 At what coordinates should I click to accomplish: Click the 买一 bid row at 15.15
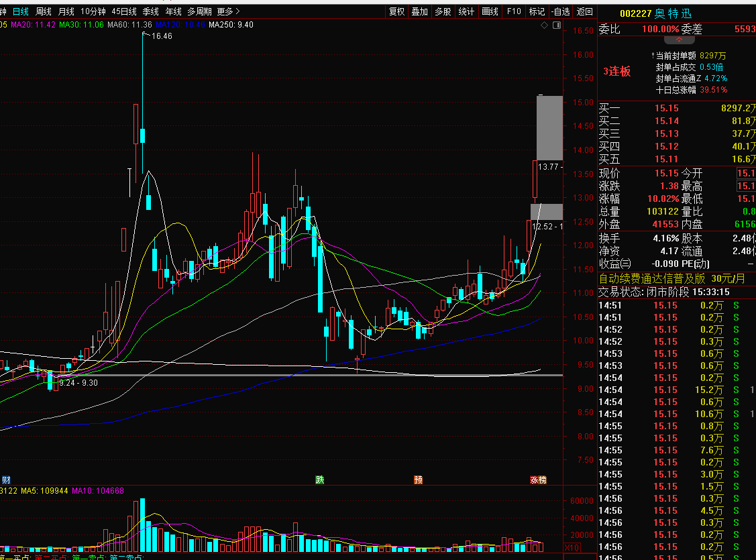[676, 108]
